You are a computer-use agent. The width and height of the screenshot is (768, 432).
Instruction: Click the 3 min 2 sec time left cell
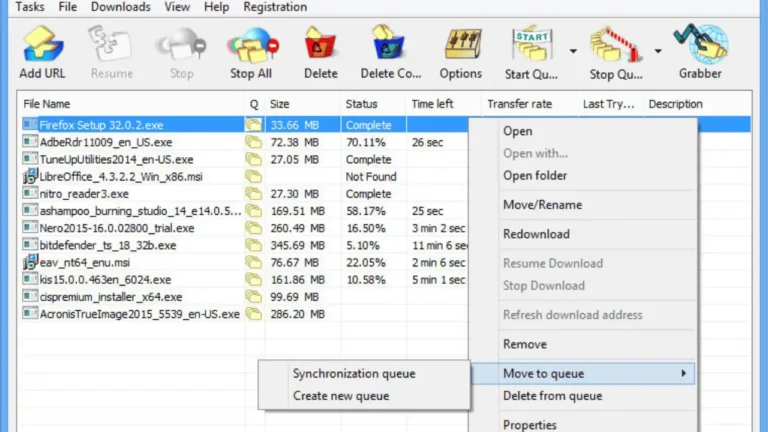(x=438, y=228)
